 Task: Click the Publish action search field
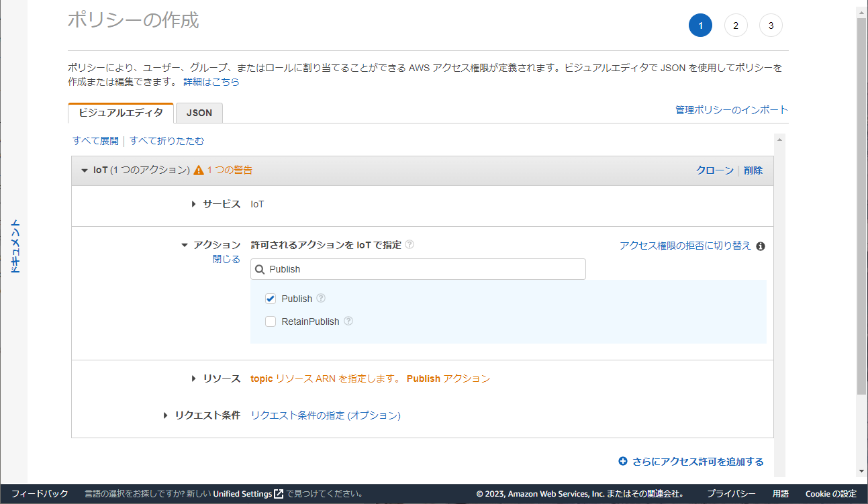coord(418,269)
